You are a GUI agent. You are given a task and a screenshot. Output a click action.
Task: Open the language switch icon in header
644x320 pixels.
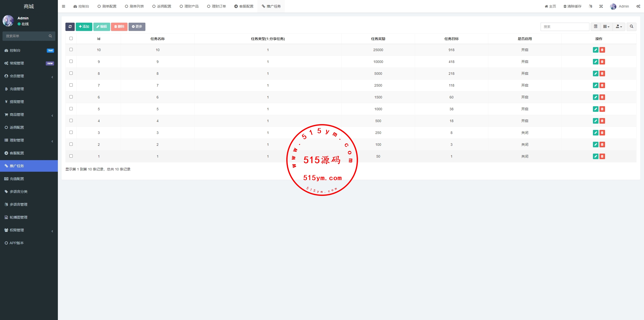[590, 6]
